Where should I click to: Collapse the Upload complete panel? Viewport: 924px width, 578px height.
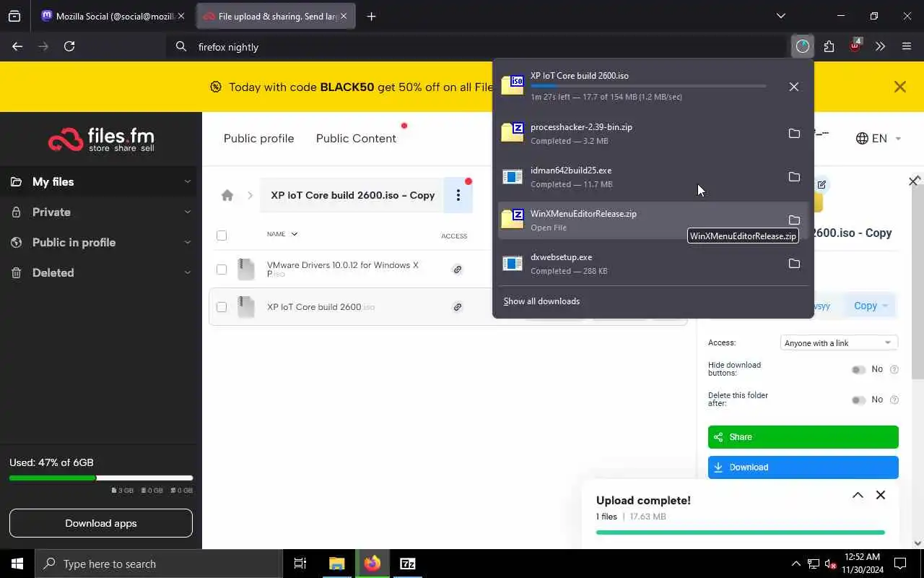coord(858,496)
